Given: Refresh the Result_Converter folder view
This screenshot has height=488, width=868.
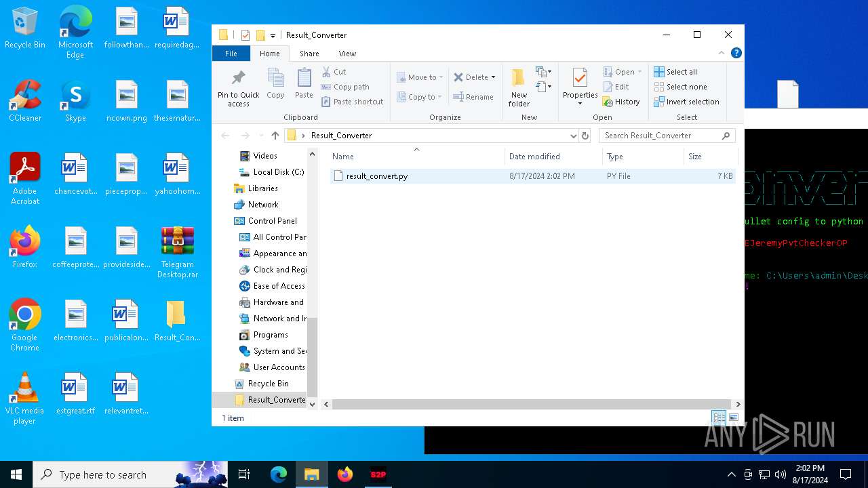Looking at the screenshot, I should (x=585, y=136).
